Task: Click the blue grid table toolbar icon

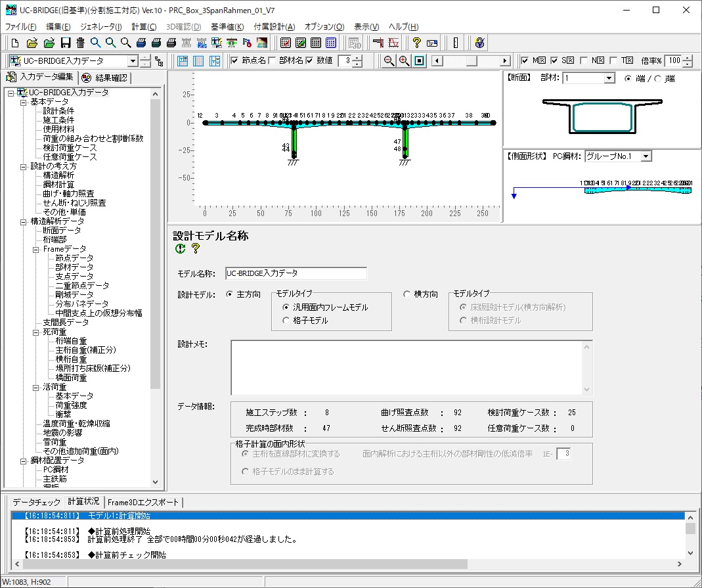Action: click(x=331, y=43)
